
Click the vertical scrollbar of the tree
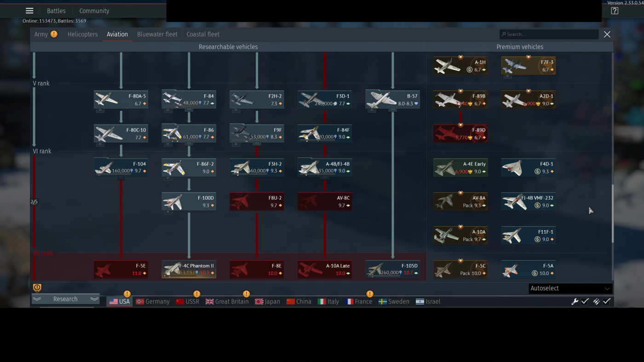[612, 214]
